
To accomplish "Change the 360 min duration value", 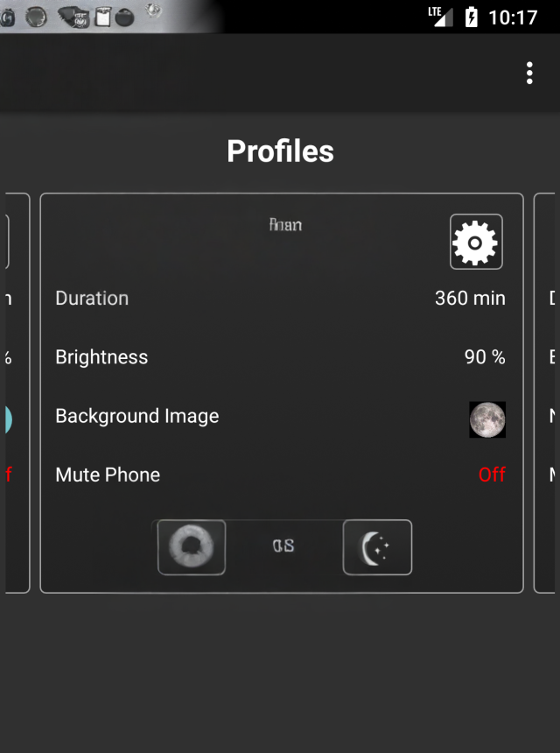I will point(470,298).
